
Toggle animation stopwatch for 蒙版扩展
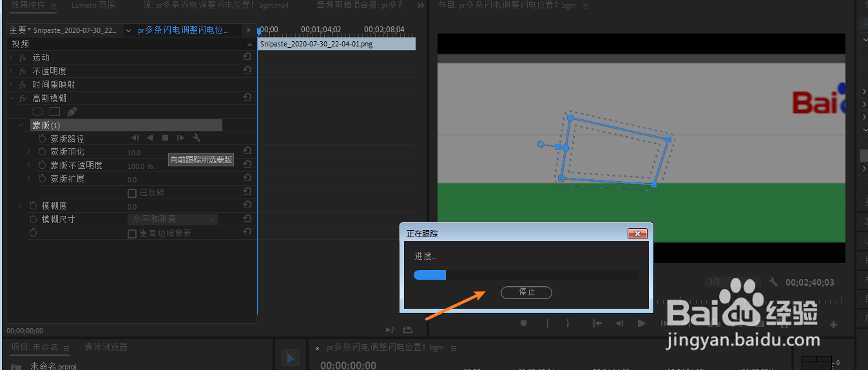[x=42, y=179]
